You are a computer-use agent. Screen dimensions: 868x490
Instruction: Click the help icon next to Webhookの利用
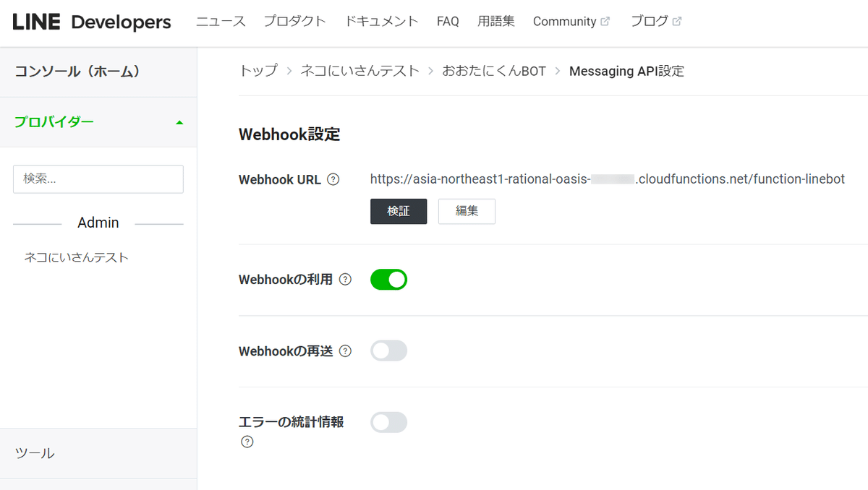tap(345, 280)
